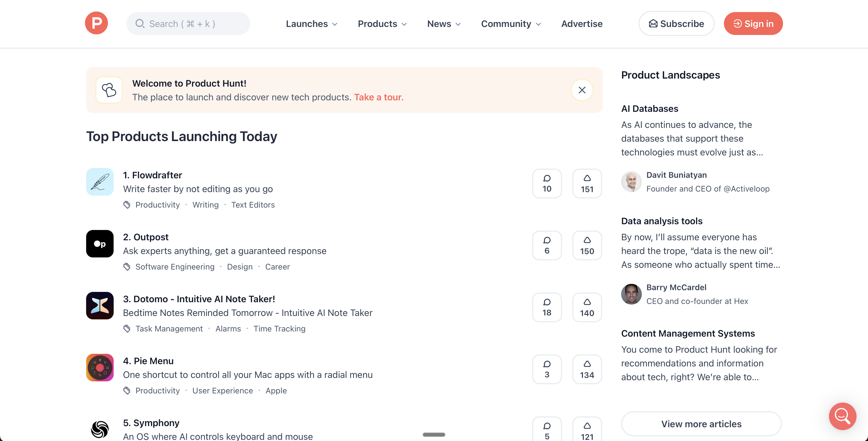Image resolution: width=868 pixels, height=441 pixels.
Task: Focus the Search input field
Action: 188,24
